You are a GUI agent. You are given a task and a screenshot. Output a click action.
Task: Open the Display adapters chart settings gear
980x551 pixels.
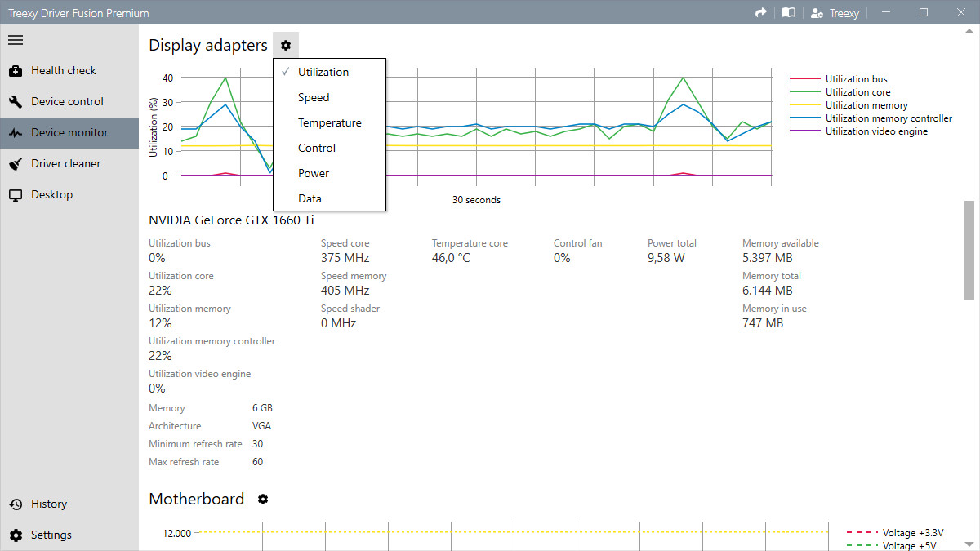[x=285, y=45]
